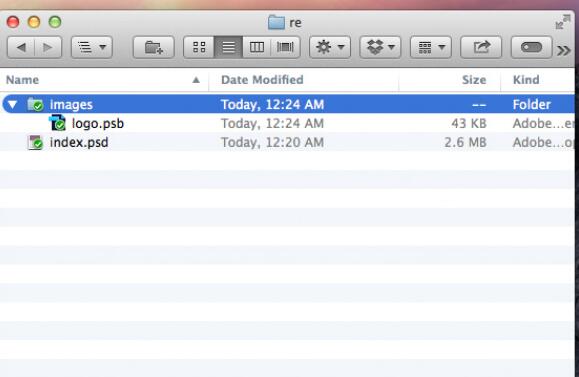Image resolution: width=579 pixels, height=377 pixels.
Task: Click the Share toolbar button
Action: (481, 47)
